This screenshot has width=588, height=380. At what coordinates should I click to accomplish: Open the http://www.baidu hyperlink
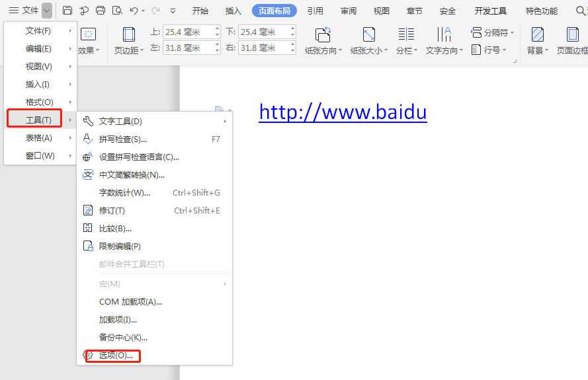click(x=343, y=112)
